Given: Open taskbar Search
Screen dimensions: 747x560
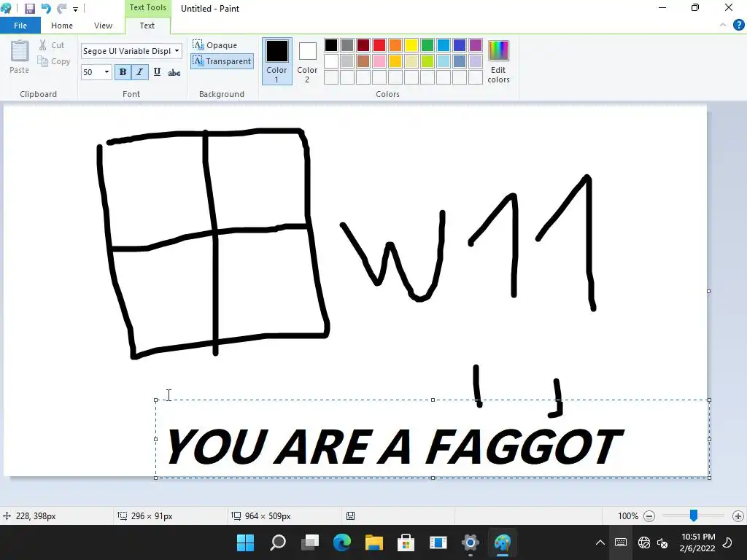Looking at the screenshot, I should [x=278, y=542].
